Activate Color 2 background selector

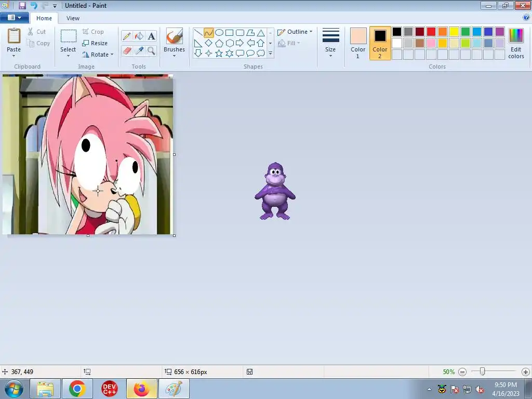coord(380,43)
